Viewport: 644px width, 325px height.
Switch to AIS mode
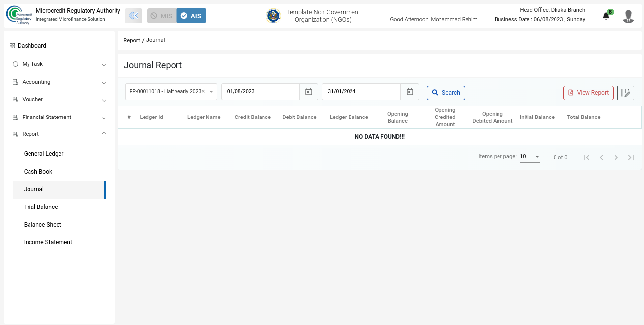point(191,16)
